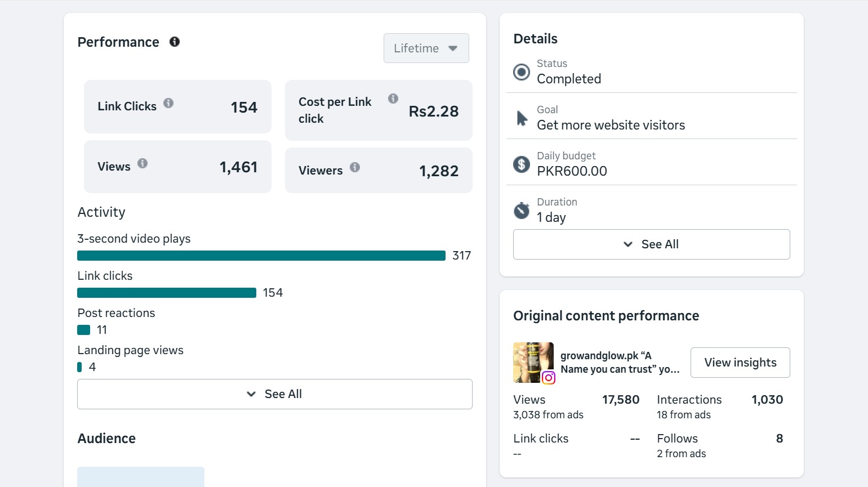The height and width of the screenshot is (487, 868).
Task: Click the Cost per Link click info icon
Action: (393, 98)
